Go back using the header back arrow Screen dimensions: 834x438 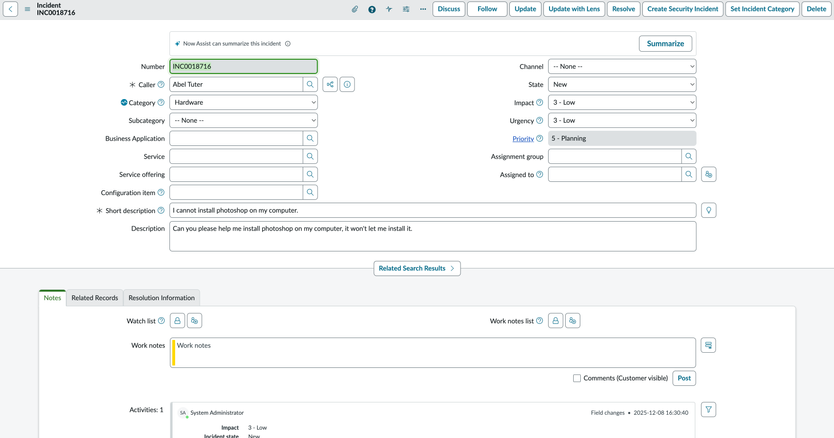pos(10,9)
